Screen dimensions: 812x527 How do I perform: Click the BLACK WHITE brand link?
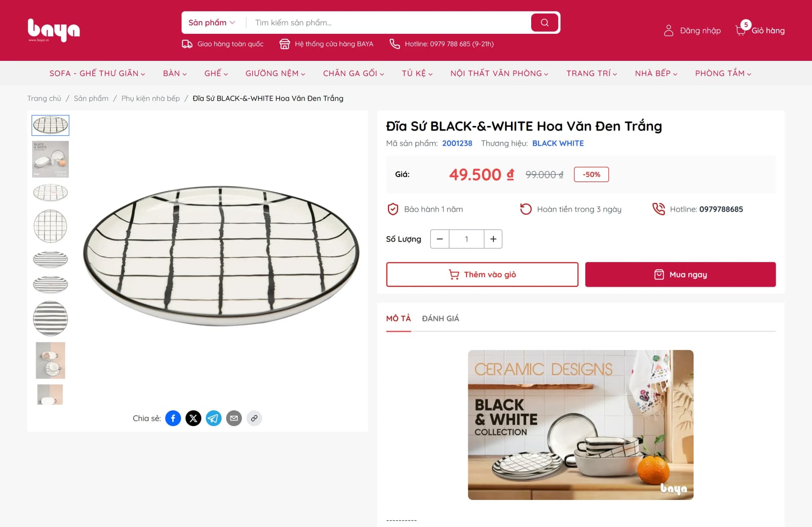(x=558, y=143)
